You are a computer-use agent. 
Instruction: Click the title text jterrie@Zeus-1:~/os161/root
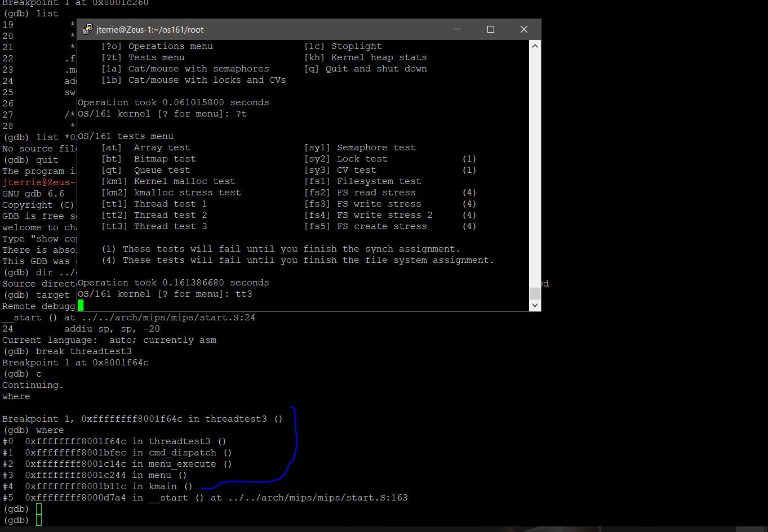coord(150,29)
